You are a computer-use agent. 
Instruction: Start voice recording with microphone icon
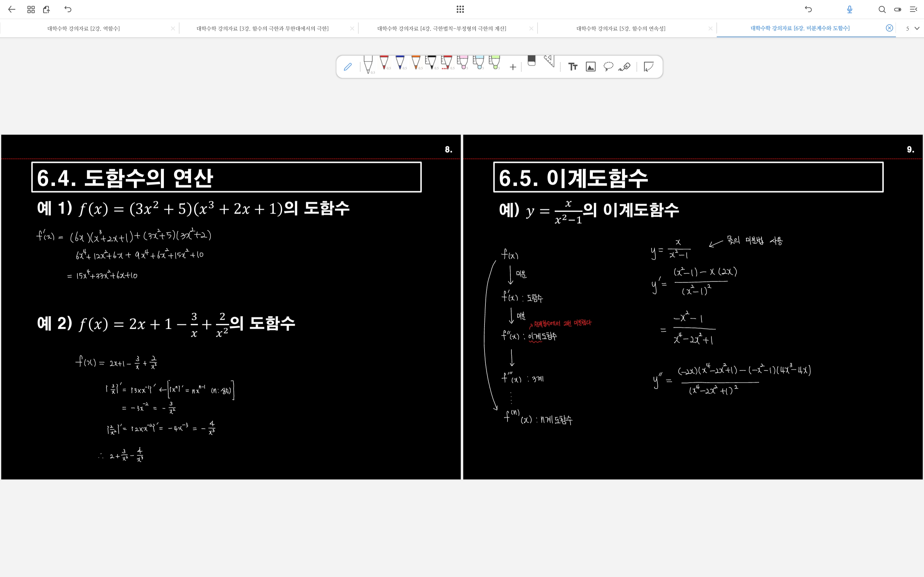point(849,10)
